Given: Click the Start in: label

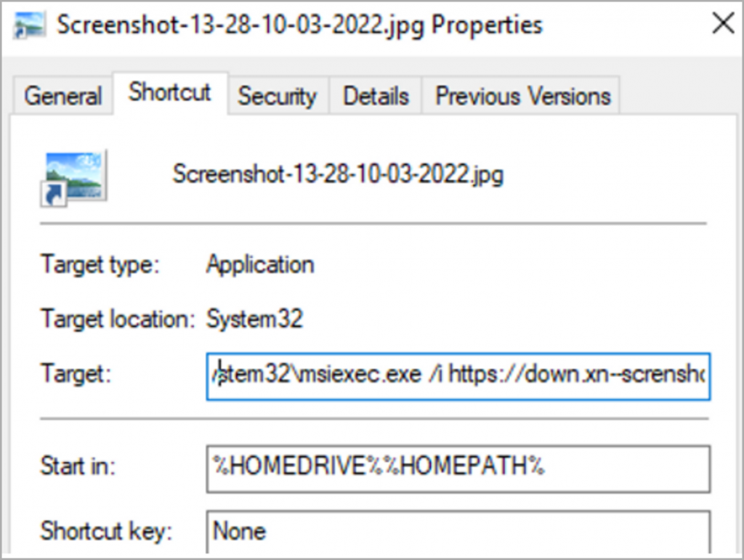Looking at the screenshot, I should point(78,466).
